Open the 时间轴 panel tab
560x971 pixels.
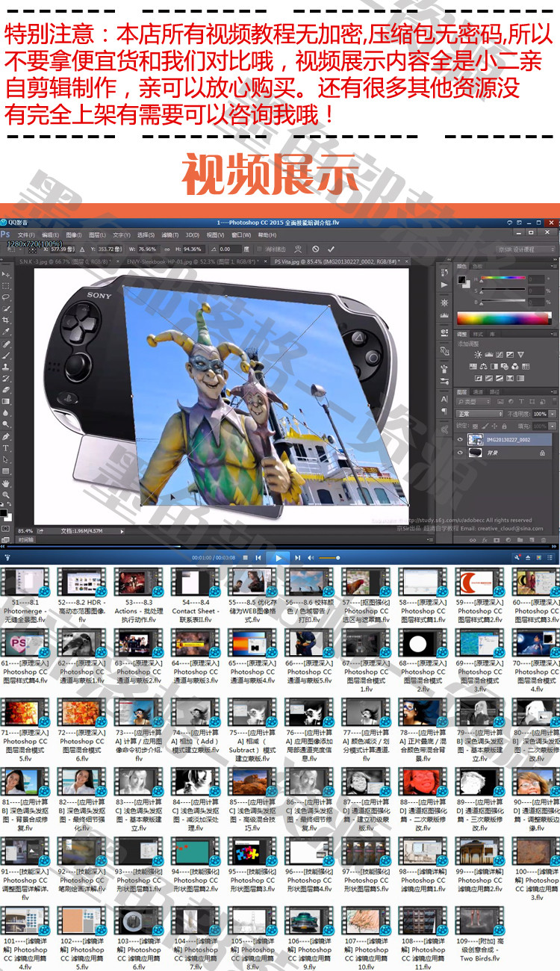point(26,539)
